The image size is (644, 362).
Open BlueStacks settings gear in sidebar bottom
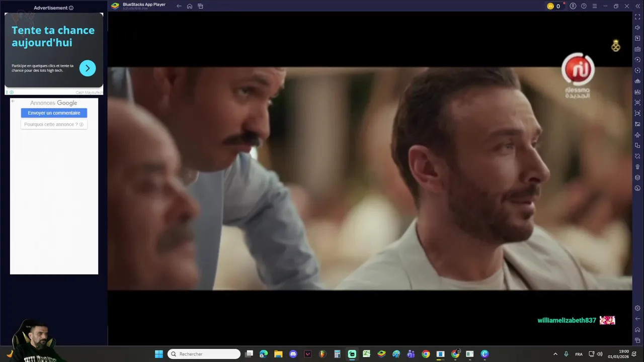coord(637,308)
